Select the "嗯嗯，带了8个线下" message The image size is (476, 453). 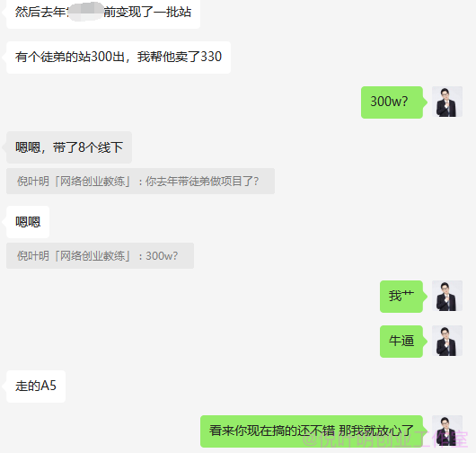point(69,147)
